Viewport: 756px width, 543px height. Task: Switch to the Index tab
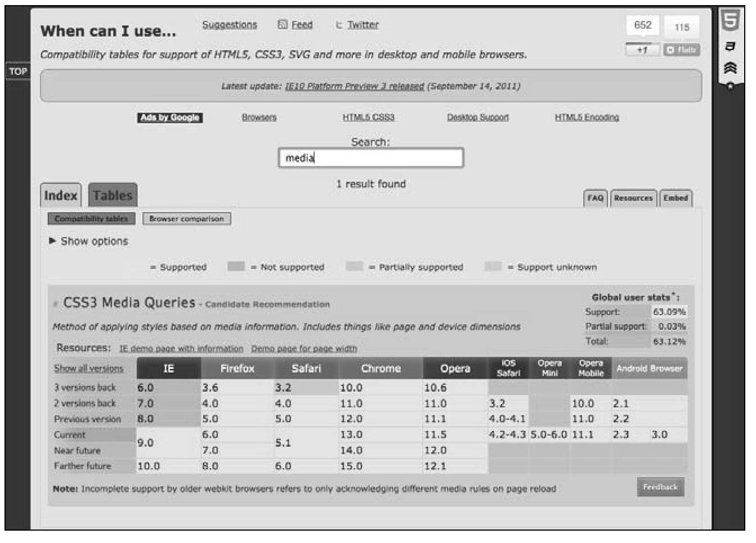[x=60, y=195]
